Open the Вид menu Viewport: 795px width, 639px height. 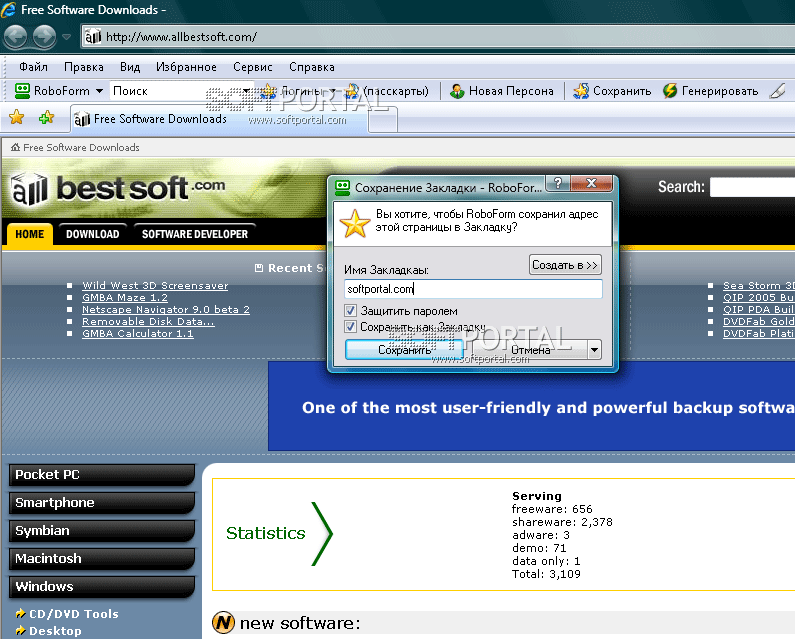(130, 67)
